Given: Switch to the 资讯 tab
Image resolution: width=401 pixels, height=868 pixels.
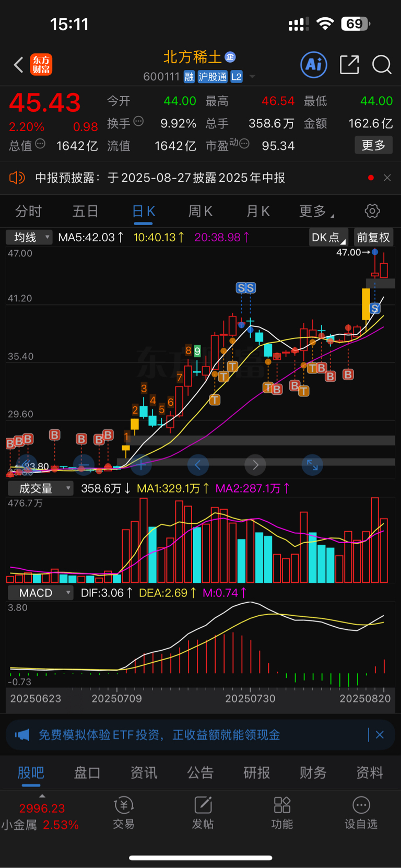Looking at the screenshot, I should pos(144,773).
